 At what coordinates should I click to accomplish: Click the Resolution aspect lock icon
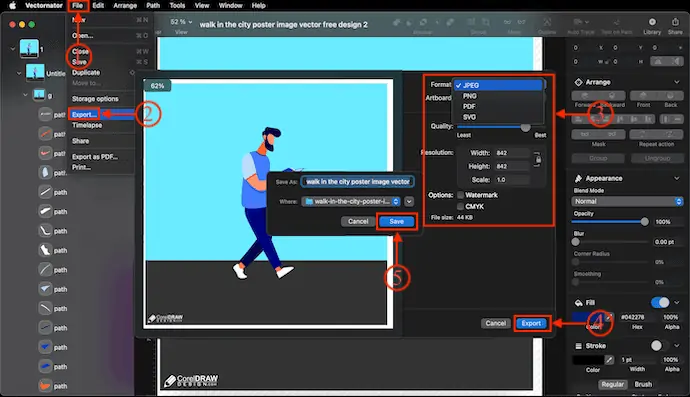(x=538, y=159)
